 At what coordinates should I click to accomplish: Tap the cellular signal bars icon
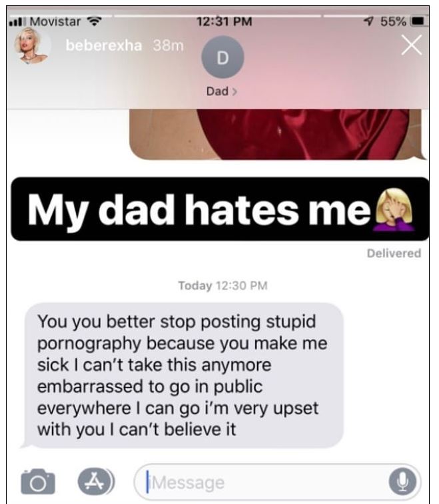[x=16, y=22]
